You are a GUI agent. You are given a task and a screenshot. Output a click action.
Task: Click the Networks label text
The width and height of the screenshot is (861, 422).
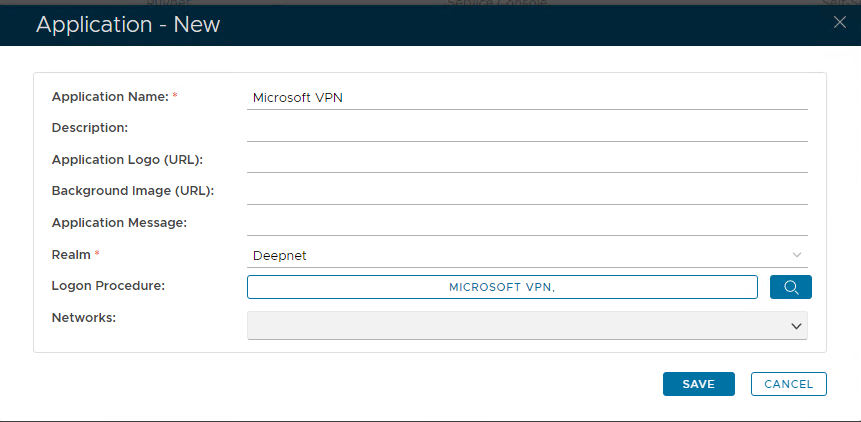point(84,317)
